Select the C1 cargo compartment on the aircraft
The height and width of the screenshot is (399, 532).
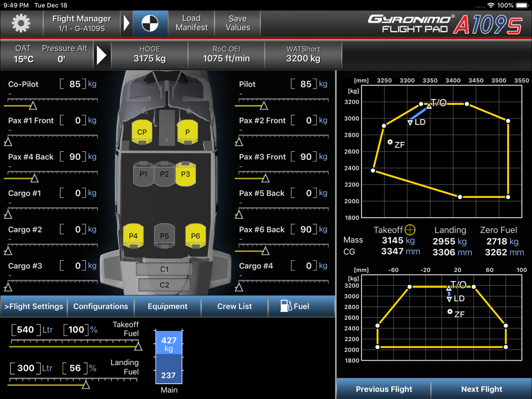tap(164, 269)
